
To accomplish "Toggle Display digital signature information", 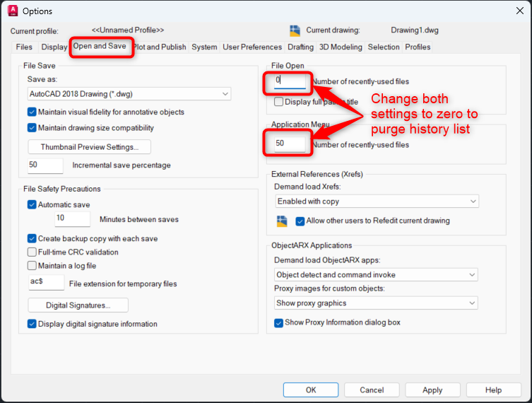I will point(32,324).
